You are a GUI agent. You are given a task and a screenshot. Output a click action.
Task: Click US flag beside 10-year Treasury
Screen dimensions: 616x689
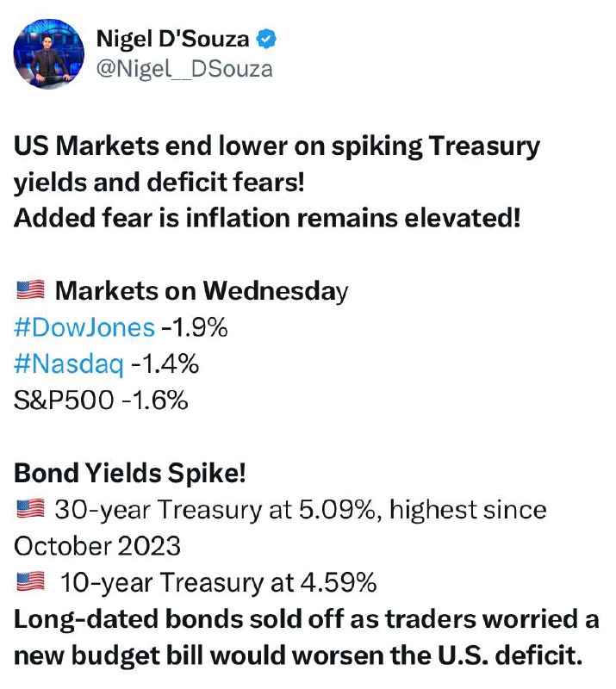(x=30, y=581)
